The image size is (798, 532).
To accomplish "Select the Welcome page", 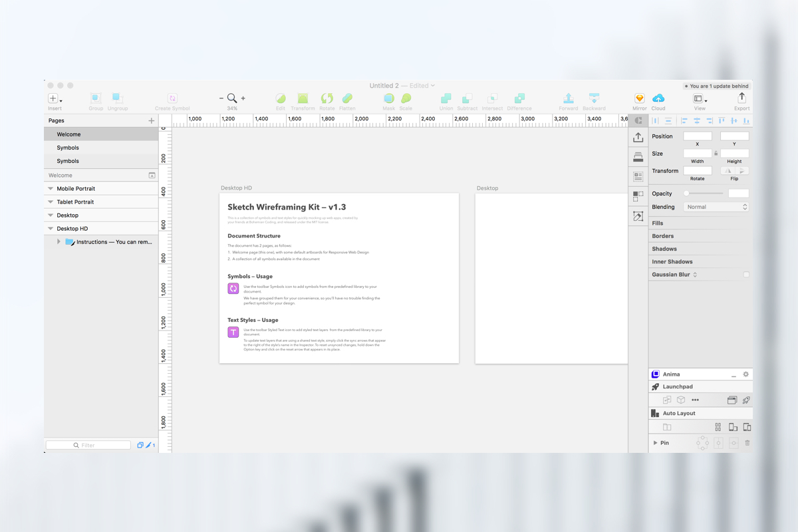I will click(101, 134).
